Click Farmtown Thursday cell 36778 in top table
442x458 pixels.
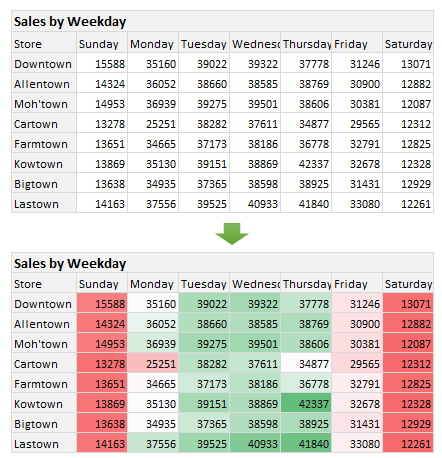(x=306, y=144)
